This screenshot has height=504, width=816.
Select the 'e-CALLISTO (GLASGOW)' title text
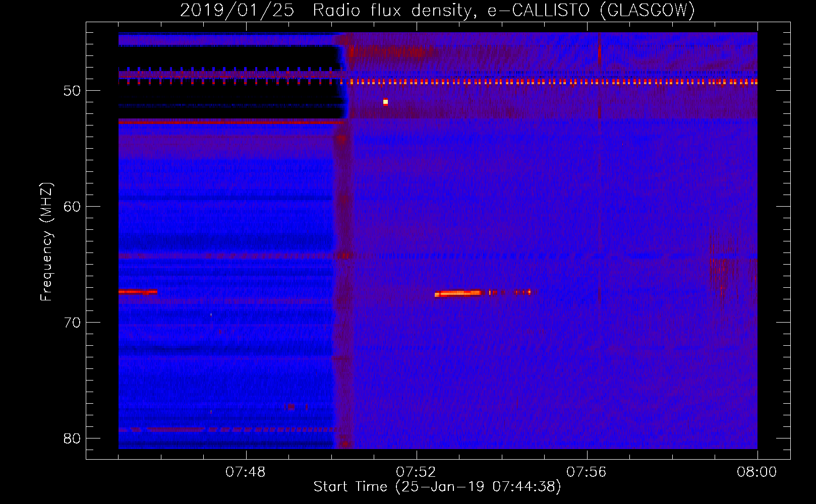591,10
